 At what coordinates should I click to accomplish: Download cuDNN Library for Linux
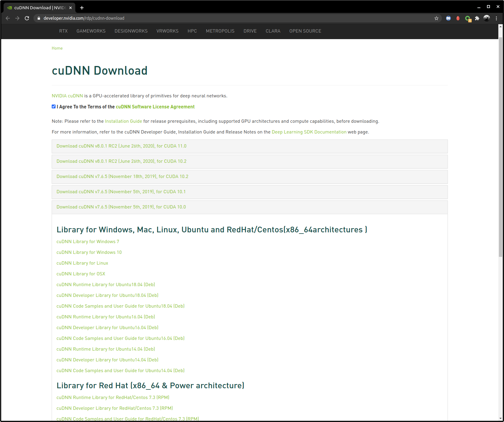click(x=82, y=263)
